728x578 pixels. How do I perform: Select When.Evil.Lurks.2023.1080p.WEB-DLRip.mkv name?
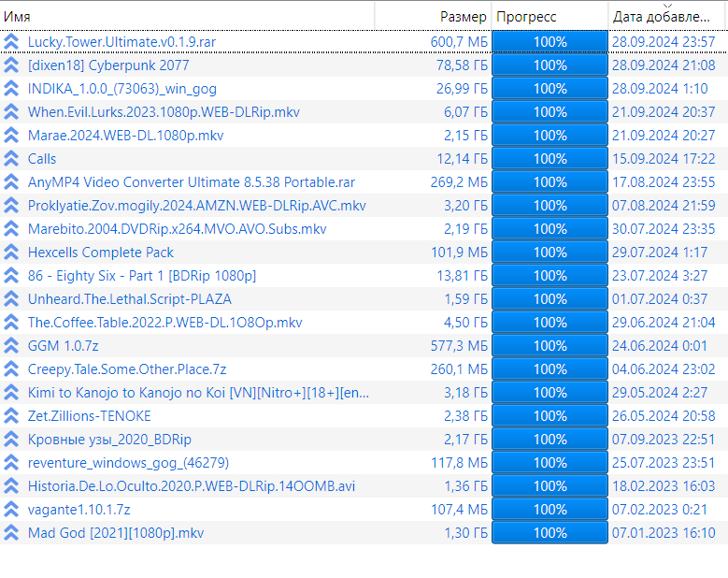(x=164, y=112)
